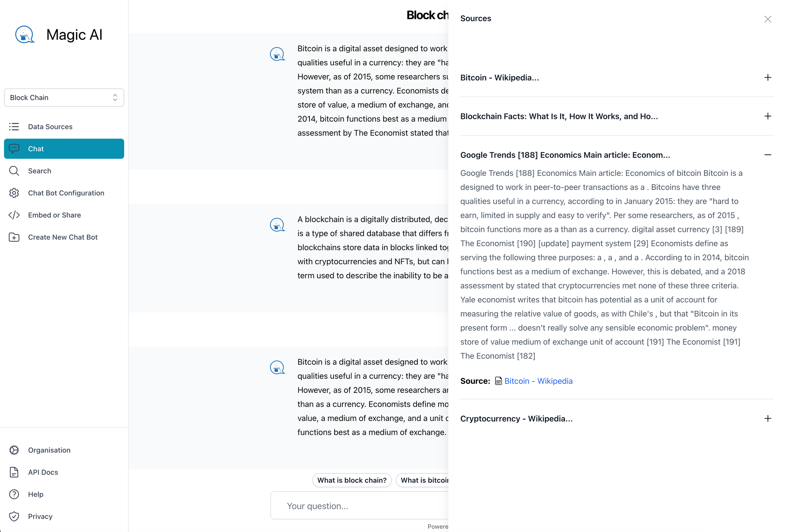Image resolution: width=785 pixels, height=532 pixels.
Task: Expand the Bitcoin Wikipedia source
Action: click(x=767, y=77)
